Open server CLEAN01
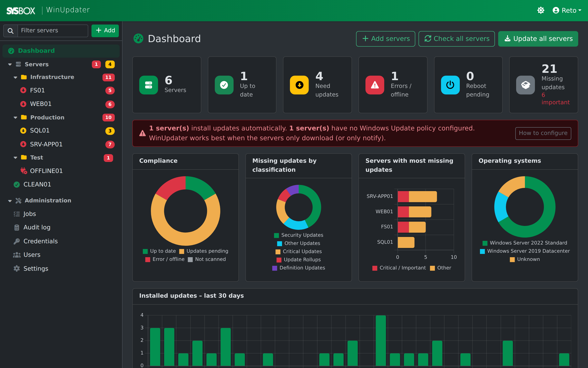 [x=37, y=184]
